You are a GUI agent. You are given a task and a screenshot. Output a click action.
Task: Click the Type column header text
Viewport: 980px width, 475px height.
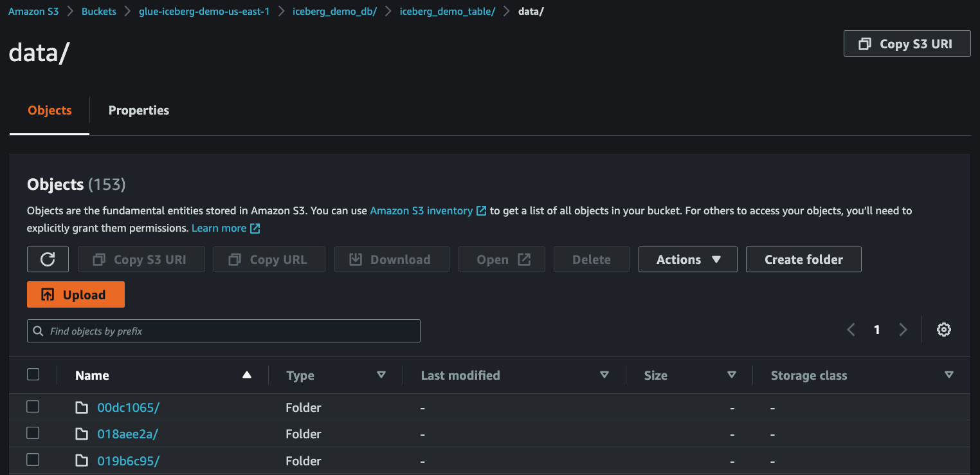tap(300, 375)
